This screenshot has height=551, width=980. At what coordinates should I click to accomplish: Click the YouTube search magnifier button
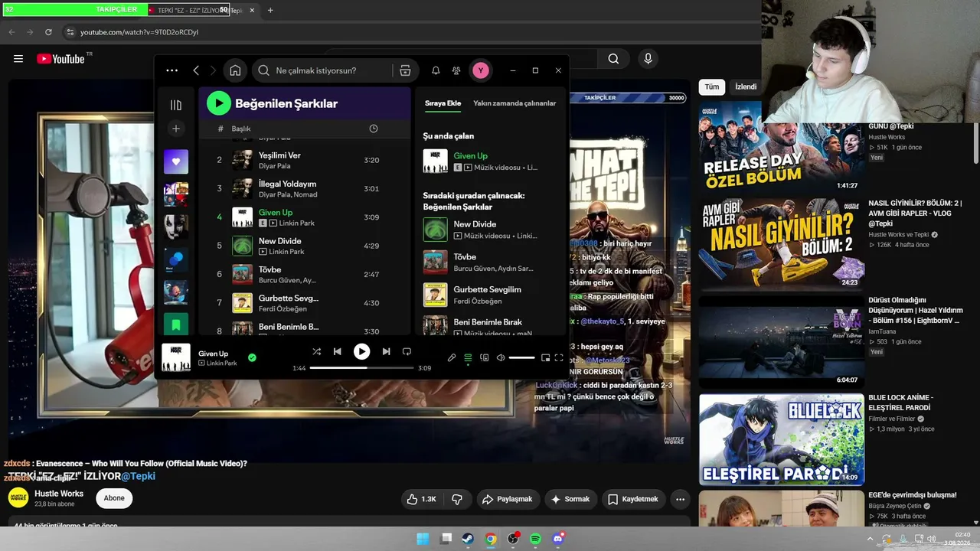(x=613, y=59)
